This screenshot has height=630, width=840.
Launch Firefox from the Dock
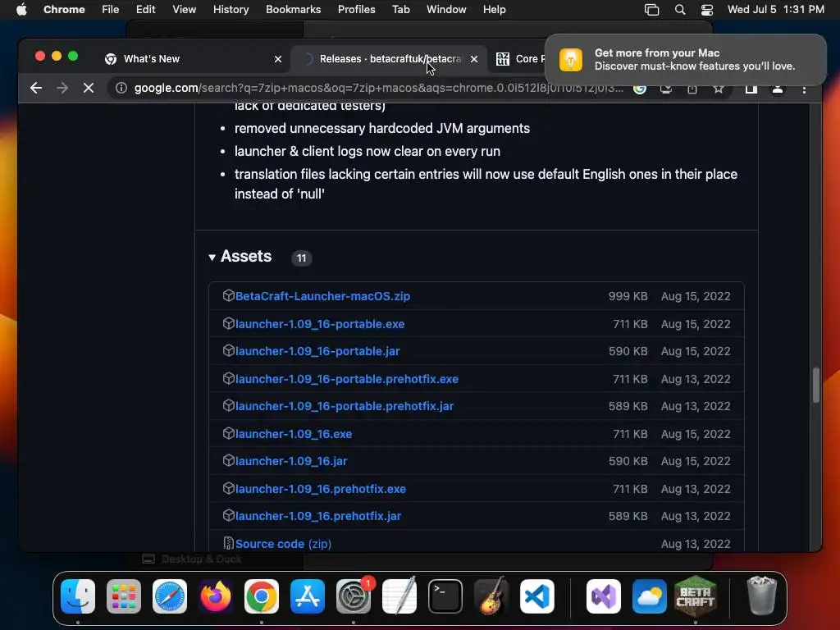(x=216, y=596)
